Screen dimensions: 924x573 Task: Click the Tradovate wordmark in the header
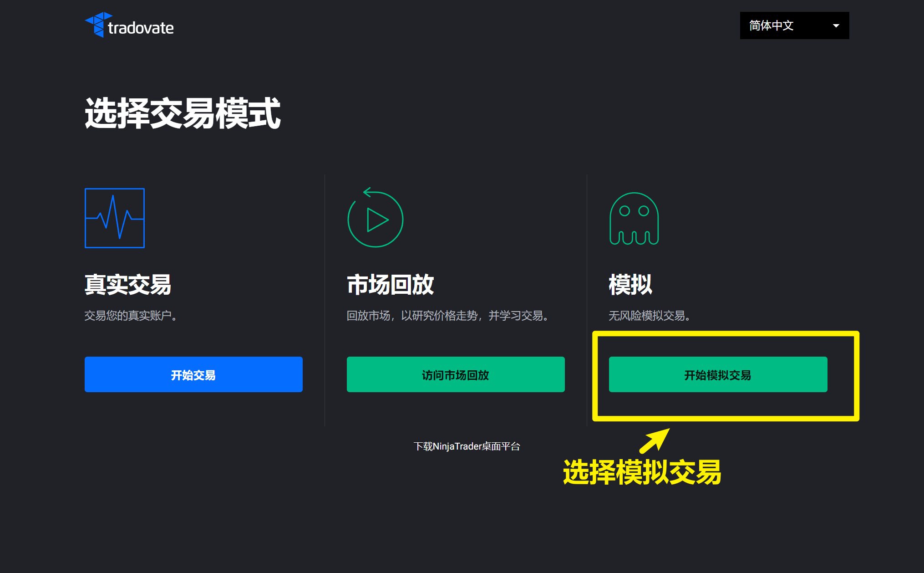[x=142, y=27]
